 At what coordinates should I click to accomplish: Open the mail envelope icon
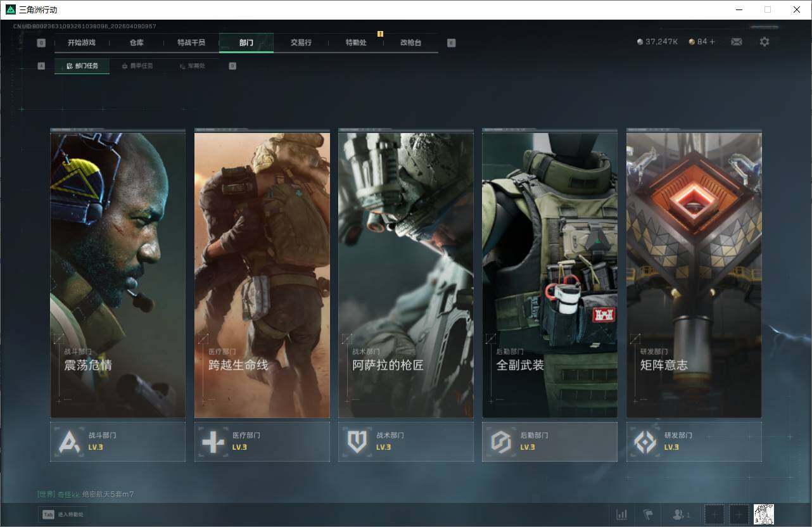point(736,42)
